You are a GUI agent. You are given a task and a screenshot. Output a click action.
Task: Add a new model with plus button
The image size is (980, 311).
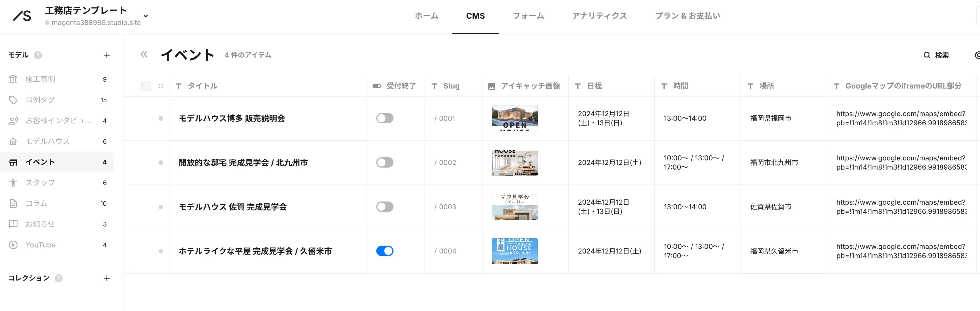tap(107, 55)
